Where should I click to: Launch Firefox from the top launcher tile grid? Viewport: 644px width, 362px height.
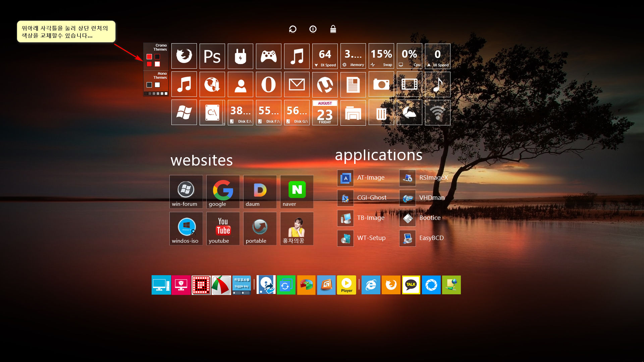[184, 56]
